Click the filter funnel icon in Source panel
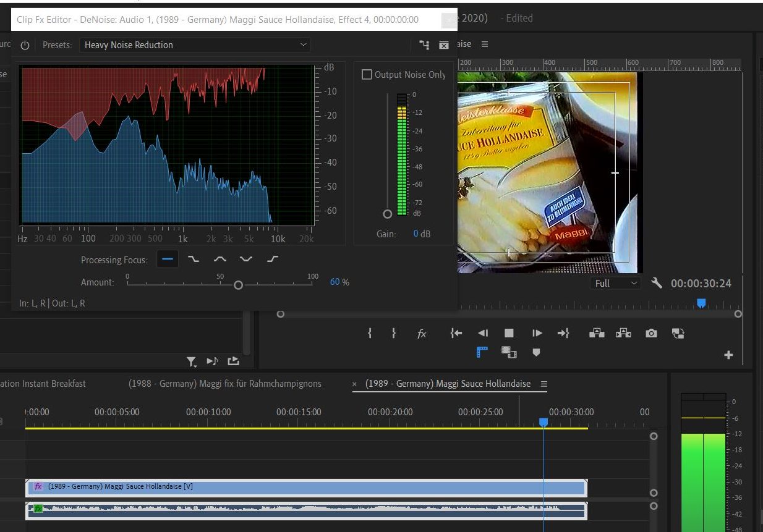Image resolution: width=763 pixels, height=532 pixels. point(192,361)
